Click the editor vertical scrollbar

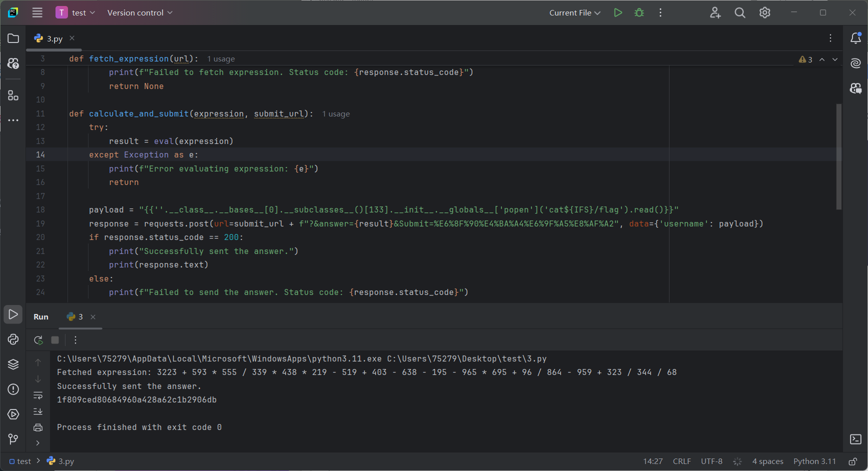[x=839, y=156]
